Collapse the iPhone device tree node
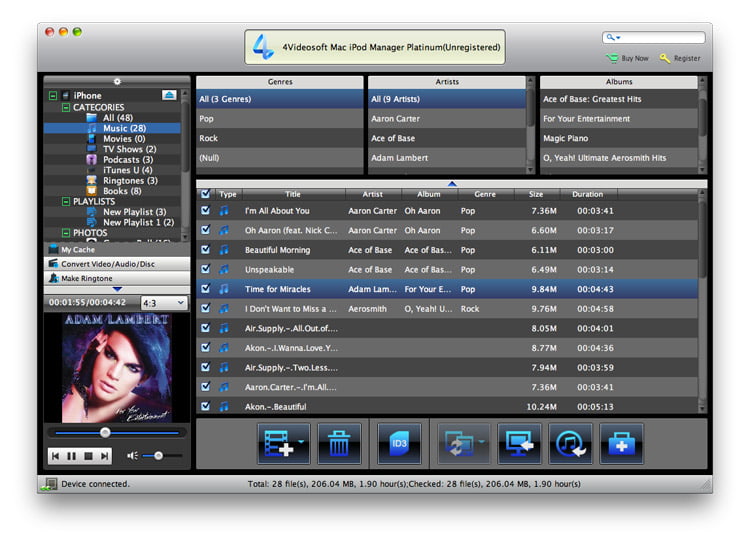Screen dimensions: 750x545 click(x=53, y=96)
